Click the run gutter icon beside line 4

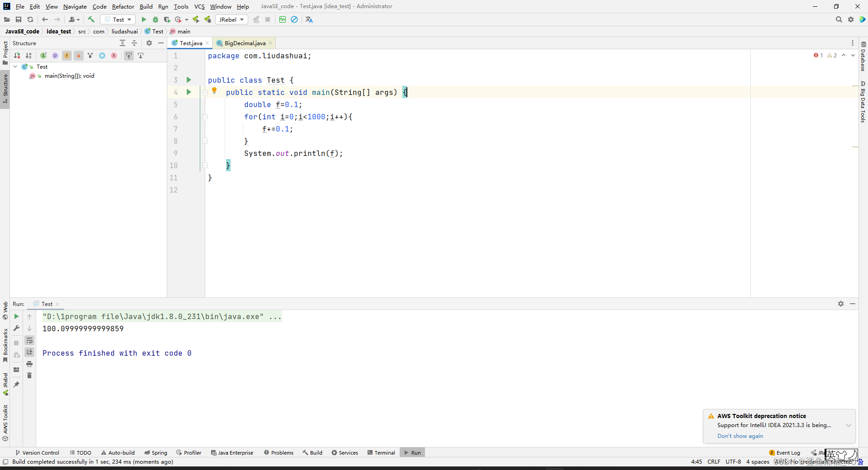click(189, 92)
